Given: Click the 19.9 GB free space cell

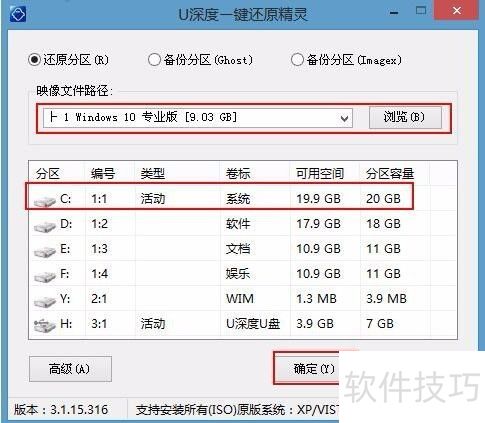Looking at the screenshot, I should coord(318,199).
